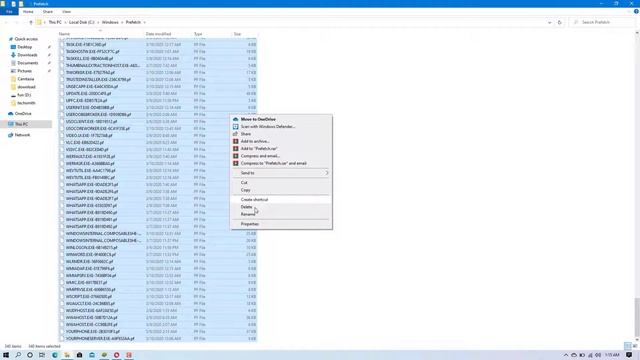
Task: Click the OneDrive cloud icon in context menu
Action: 236,119
